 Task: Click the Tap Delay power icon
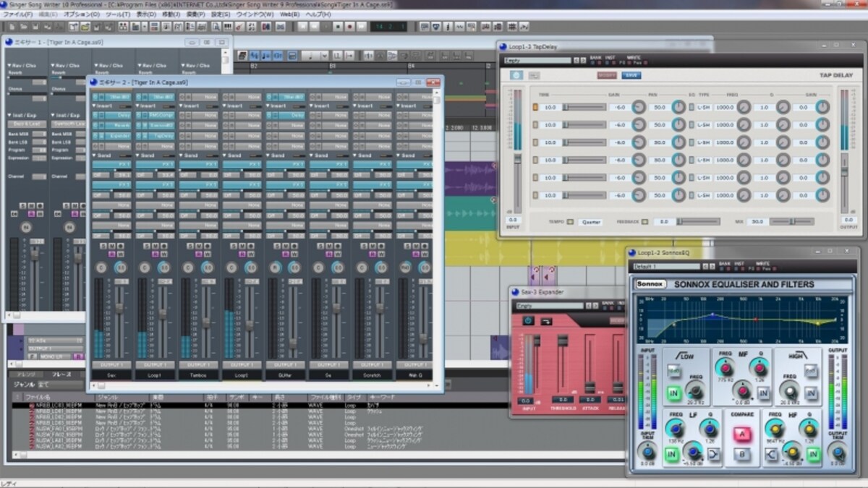516,75
